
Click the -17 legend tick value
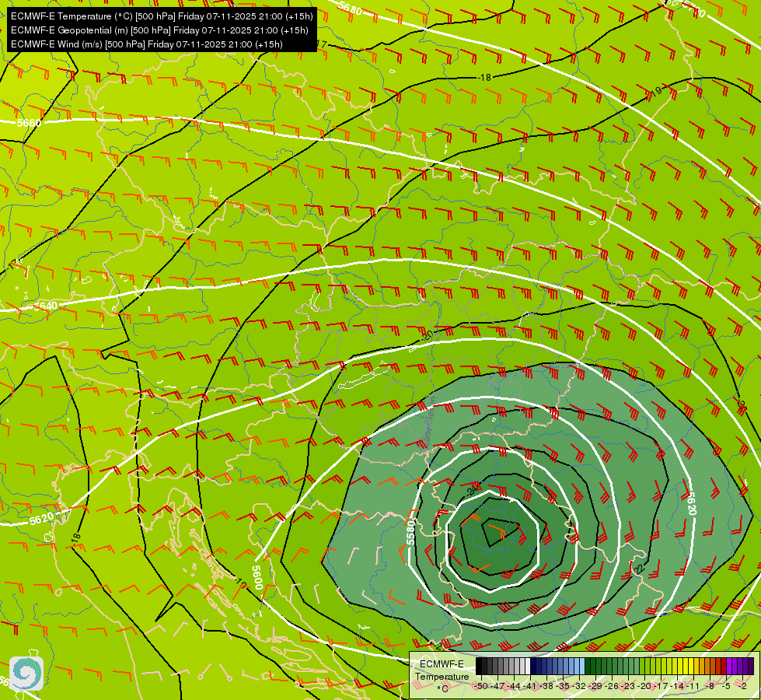point(661,686)
